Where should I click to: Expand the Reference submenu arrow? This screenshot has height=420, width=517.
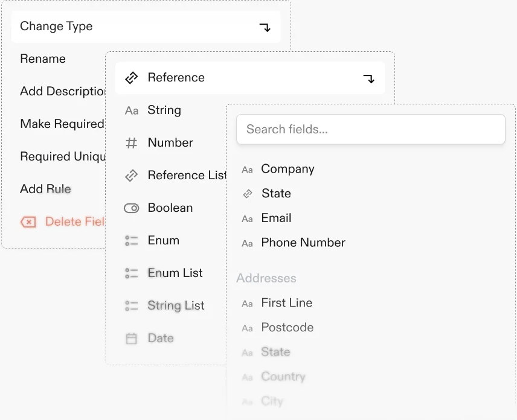tap(369, 78)
